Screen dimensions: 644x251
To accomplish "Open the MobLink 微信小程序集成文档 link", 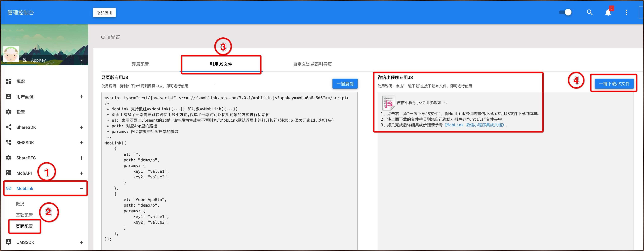I will (x=475, y=125).
